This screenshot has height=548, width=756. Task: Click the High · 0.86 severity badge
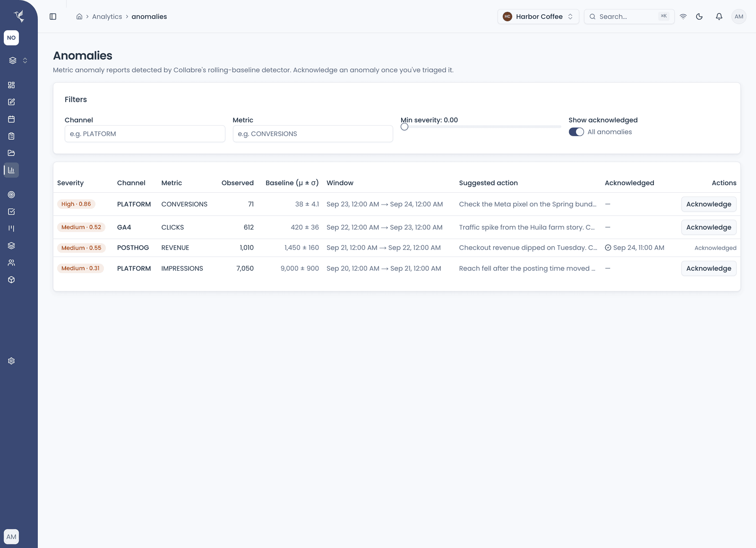pyautogui.click(x=76, y=204)
